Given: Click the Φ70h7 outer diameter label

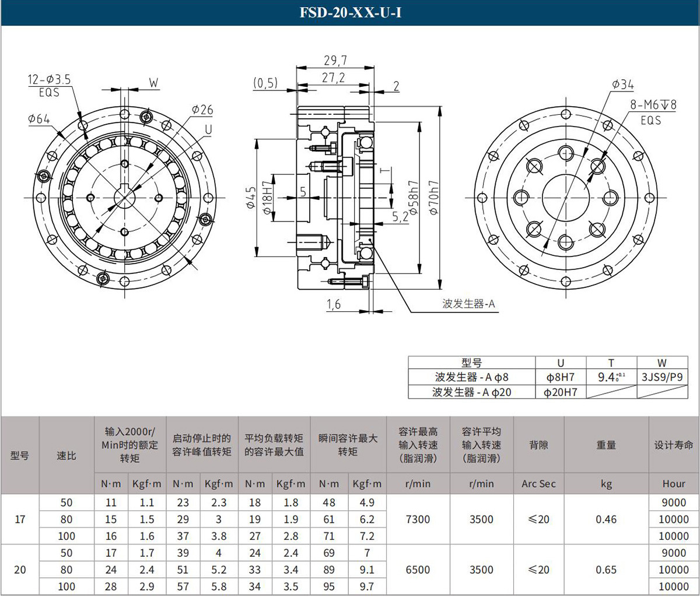Looking at the screenshot, I should 434,197.
